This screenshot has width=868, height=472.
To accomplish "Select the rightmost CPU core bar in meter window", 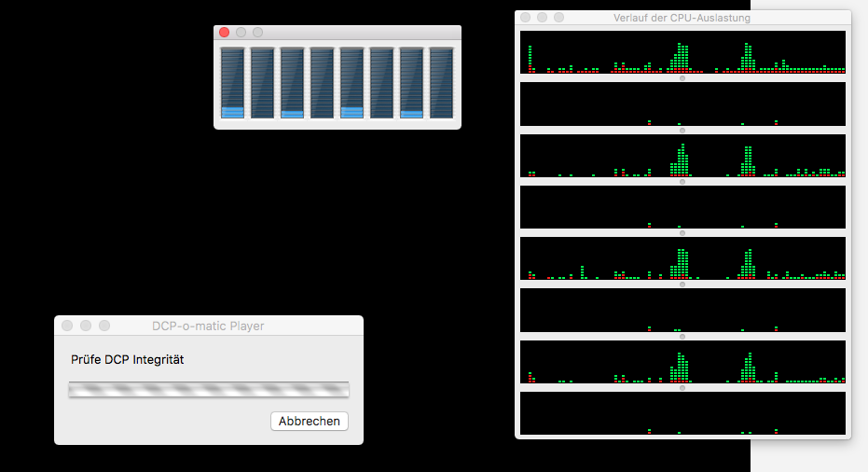I will [441, 83].
